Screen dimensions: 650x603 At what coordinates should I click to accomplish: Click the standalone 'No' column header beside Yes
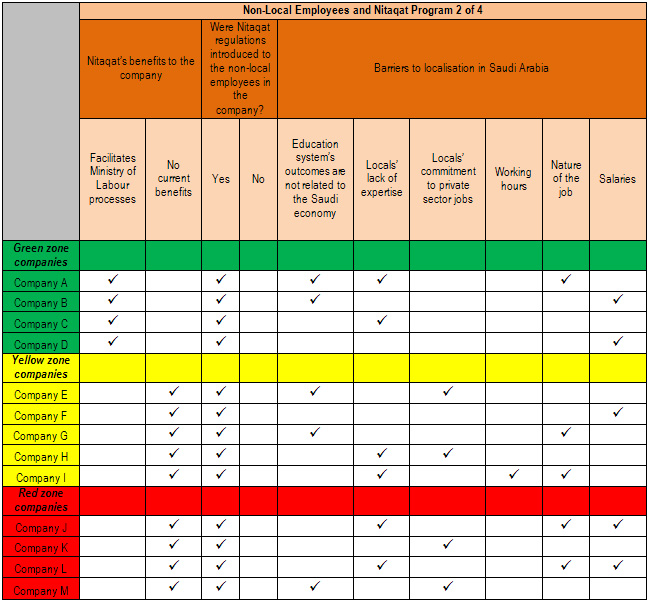point(258,179)
